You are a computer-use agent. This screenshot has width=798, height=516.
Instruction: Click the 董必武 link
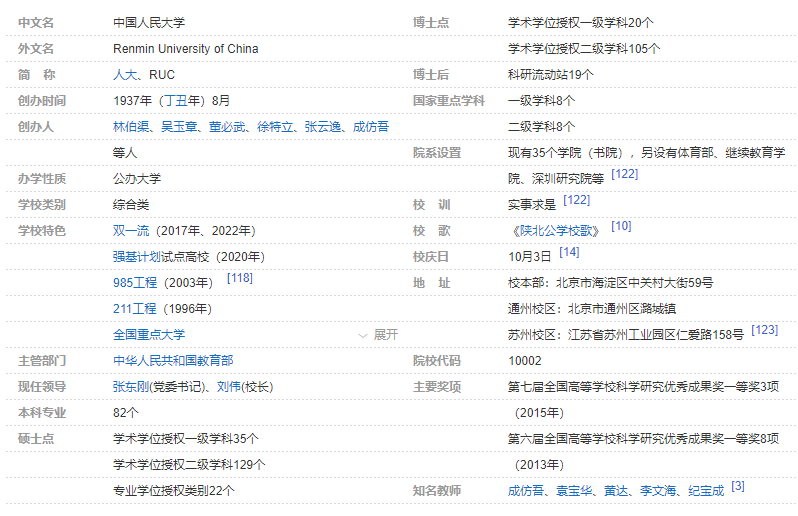pos(227,127)
